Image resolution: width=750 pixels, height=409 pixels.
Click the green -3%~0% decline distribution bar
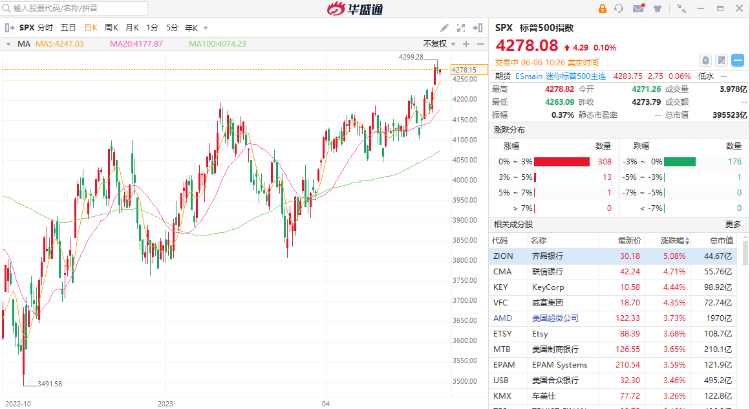coord(680,162)
